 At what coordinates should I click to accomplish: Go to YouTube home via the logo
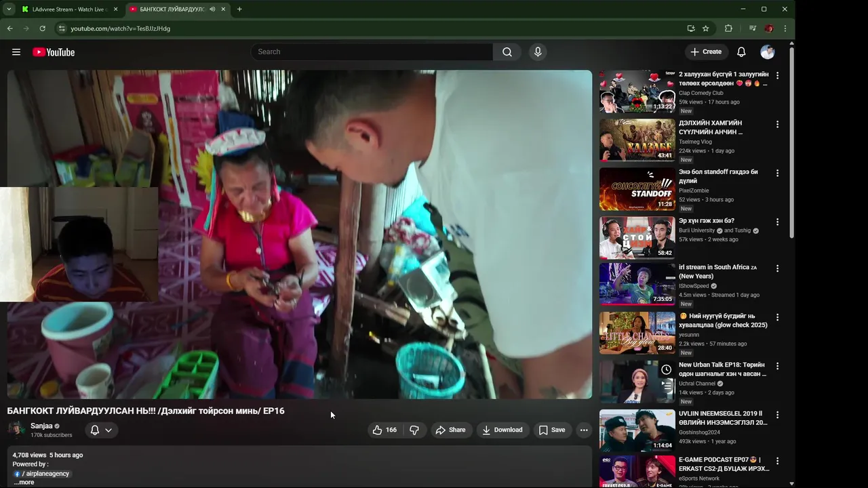point(54,52)
